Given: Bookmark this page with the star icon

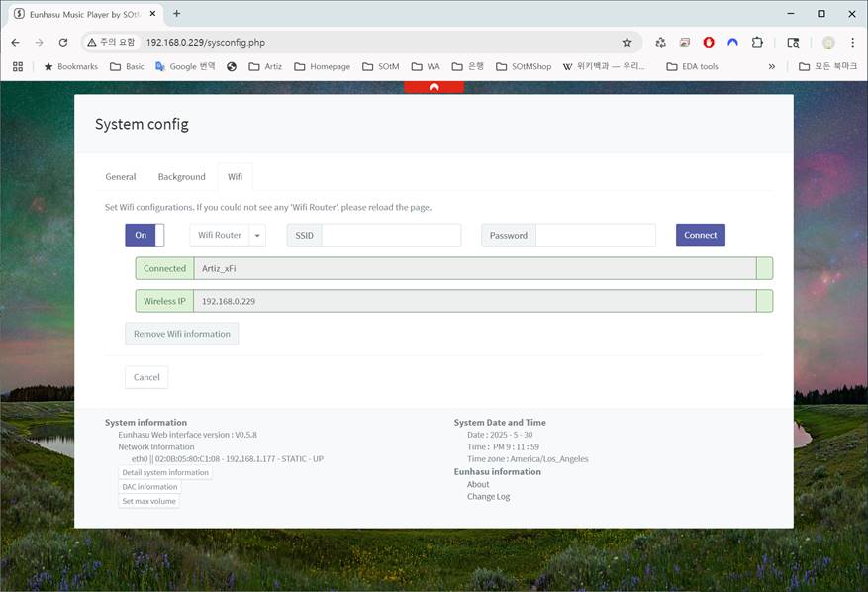Looking at the screenshot, I should (x=627, y=43).
